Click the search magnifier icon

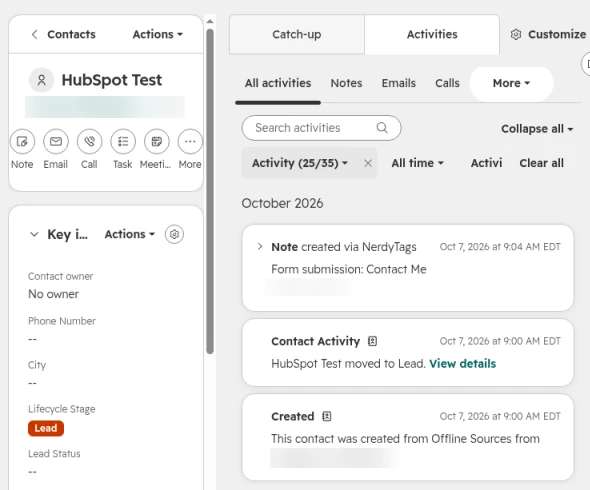coord(382,128)
